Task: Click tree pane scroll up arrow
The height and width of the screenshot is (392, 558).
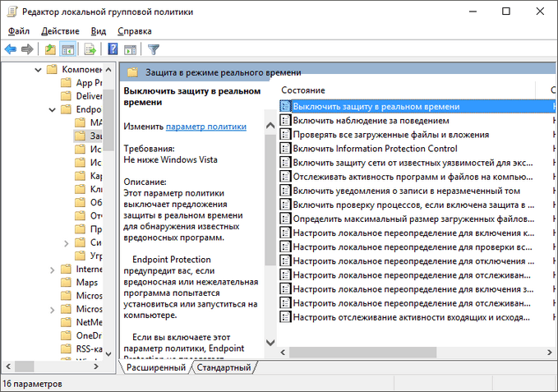Action: [x=108, y=69]
